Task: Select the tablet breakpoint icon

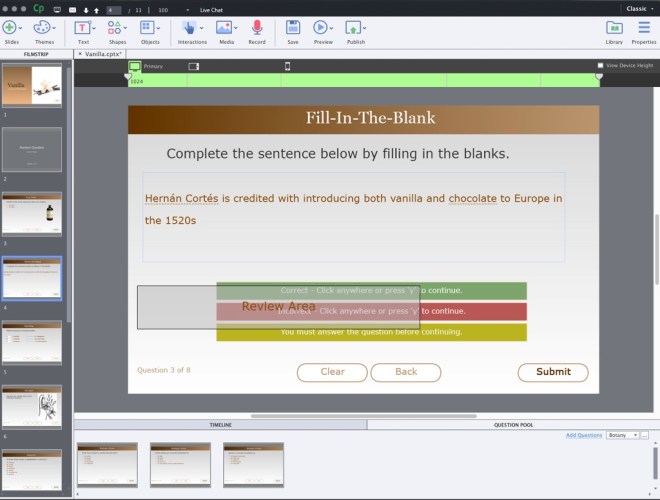Action: 194,66
